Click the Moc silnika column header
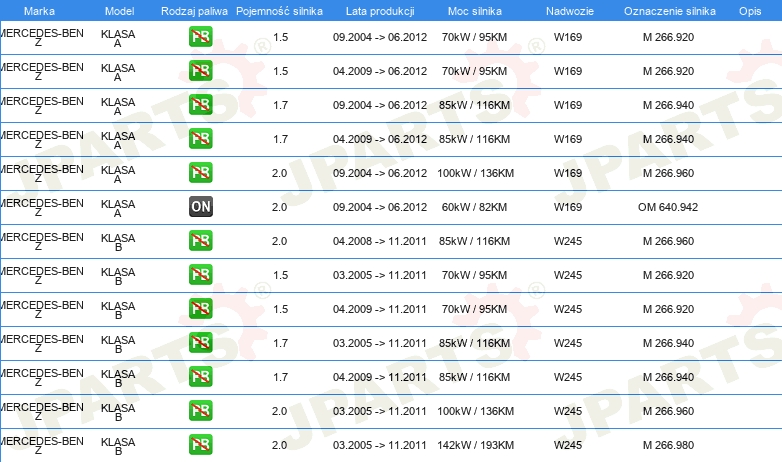The width and height of the screenshot is (782, 462). pyautogui.click(x=475, y=11)
